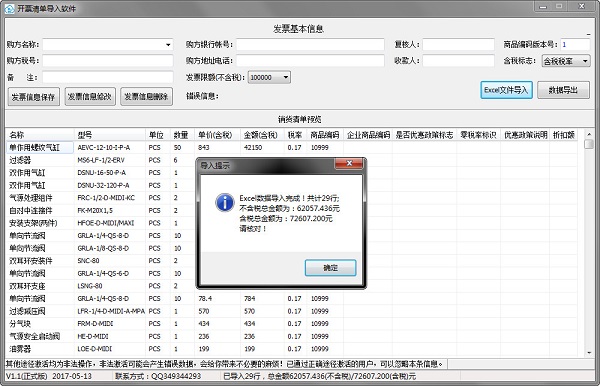Click the 企业商品编码 column header

[x=368, y=135]
